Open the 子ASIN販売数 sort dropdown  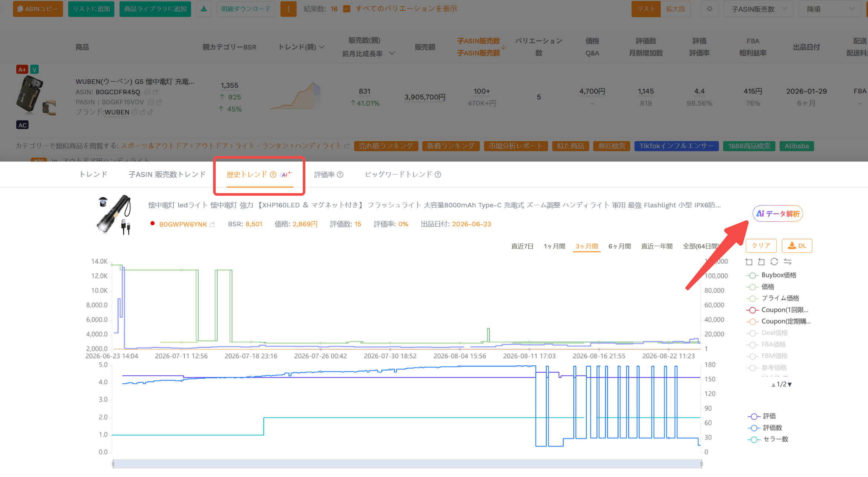(758, 9)
